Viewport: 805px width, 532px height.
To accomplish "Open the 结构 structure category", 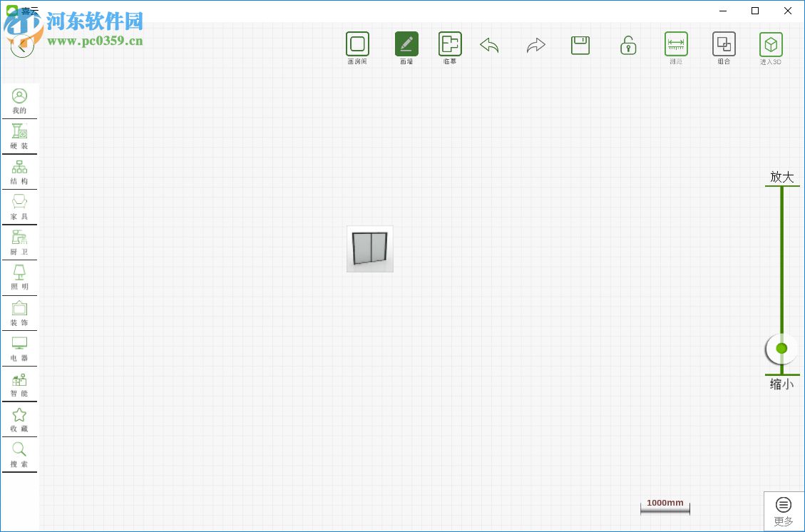I will [x=19, y=172].
